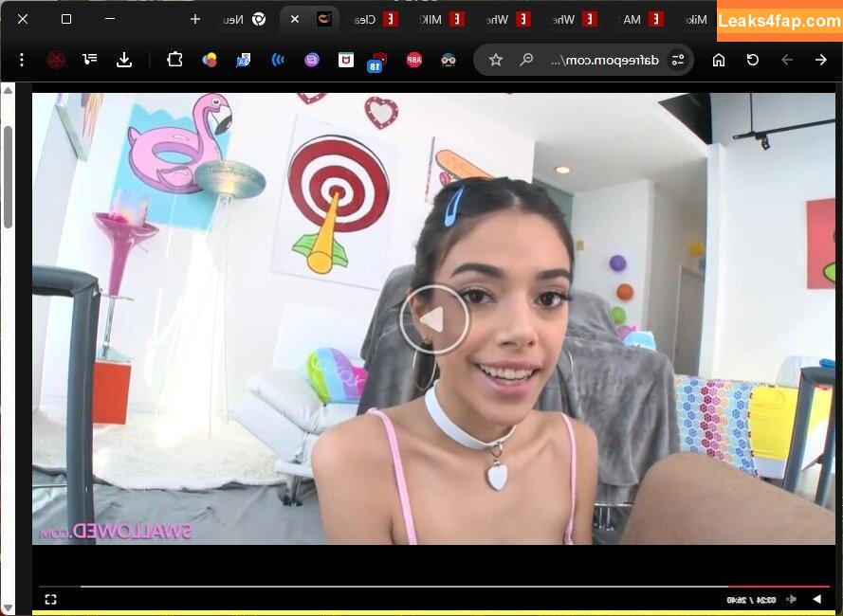
Task: Click the play button overlay on the video
Action: [x=434, y=319]
